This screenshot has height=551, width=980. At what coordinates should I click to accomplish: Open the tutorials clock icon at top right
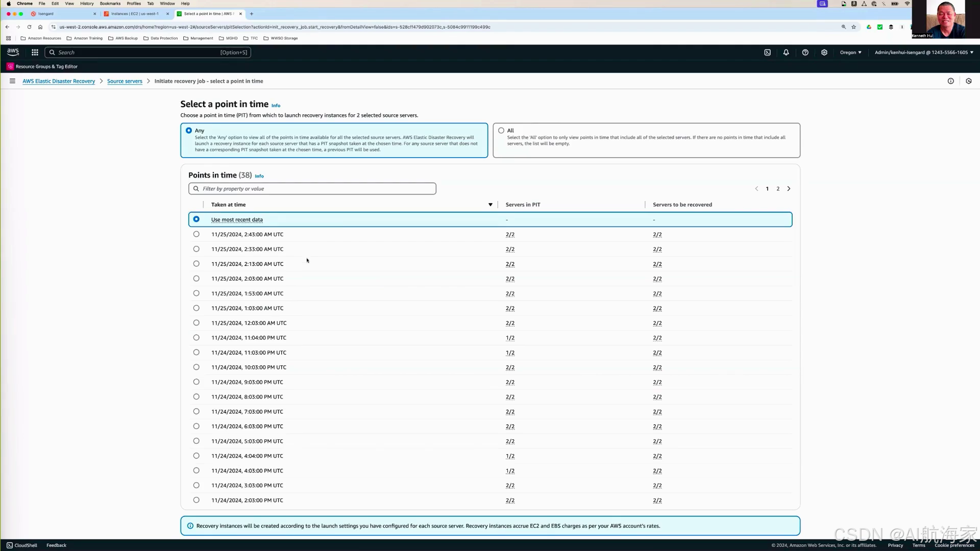968,81
